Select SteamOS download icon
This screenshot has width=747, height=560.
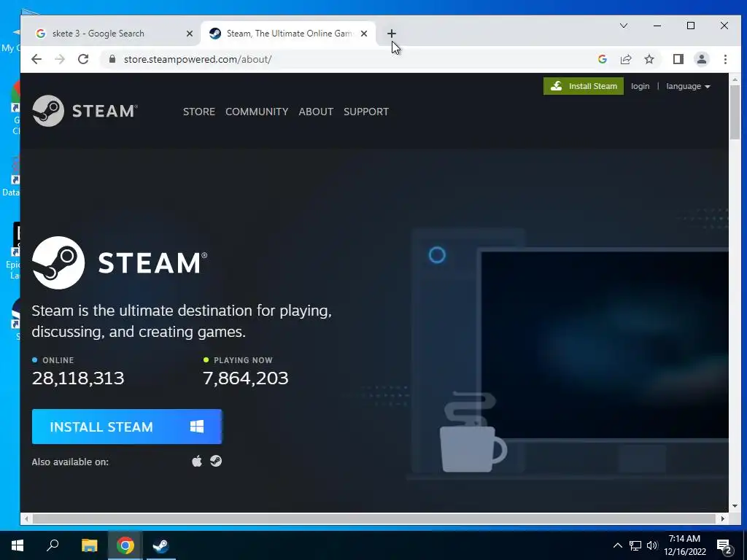pyautogui.click(x=216, y=461)
